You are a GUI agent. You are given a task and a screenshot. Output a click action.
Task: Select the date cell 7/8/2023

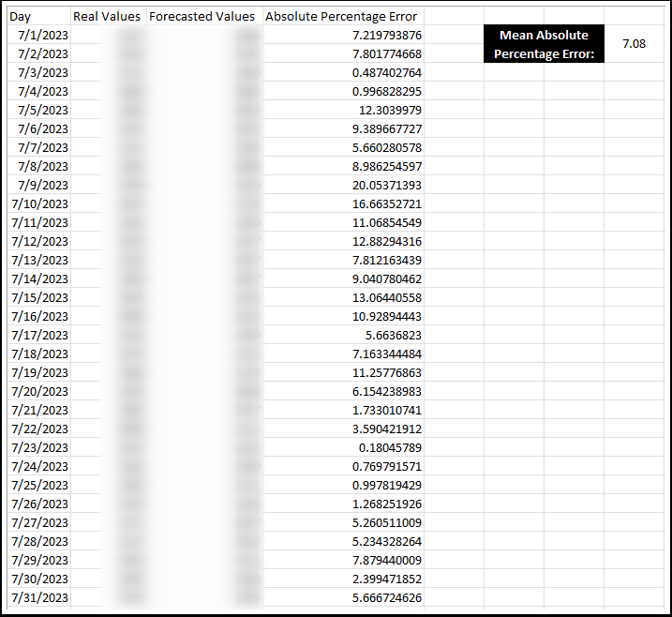tap(39, 166)
